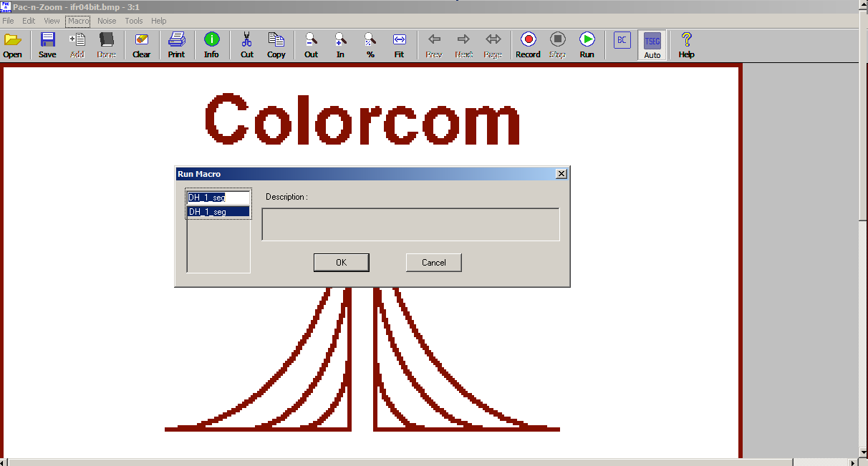Click the Description text box
868x466 pixels.
pyautogui.click(x=410, y=225)
